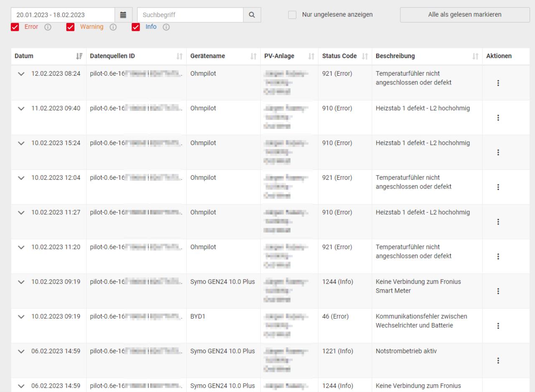
Task: Click Alle als gelesen markieren button
Action: point(465,15)
